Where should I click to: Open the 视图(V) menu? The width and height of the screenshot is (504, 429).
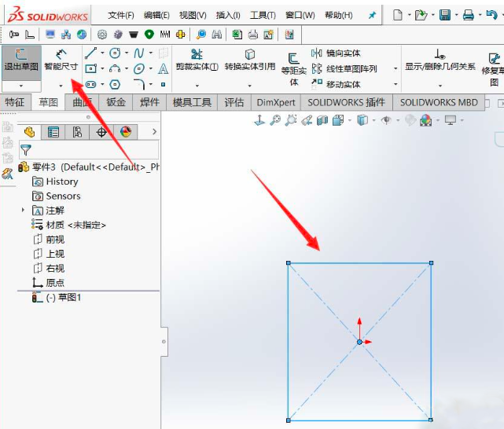193,15
